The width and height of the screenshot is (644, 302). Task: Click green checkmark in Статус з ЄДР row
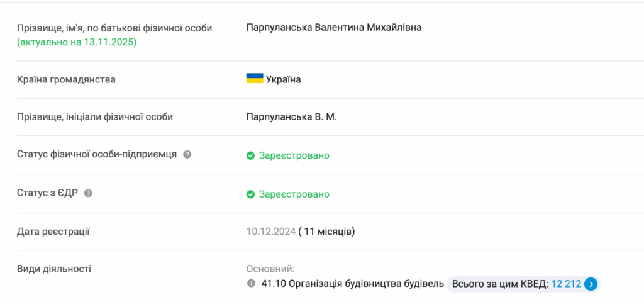250,194
